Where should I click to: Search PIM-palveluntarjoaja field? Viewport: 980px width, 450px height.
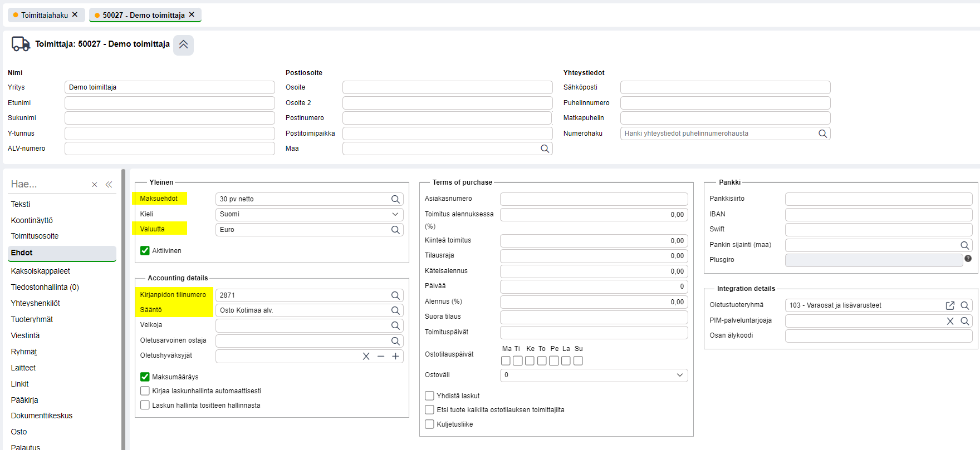964,321
